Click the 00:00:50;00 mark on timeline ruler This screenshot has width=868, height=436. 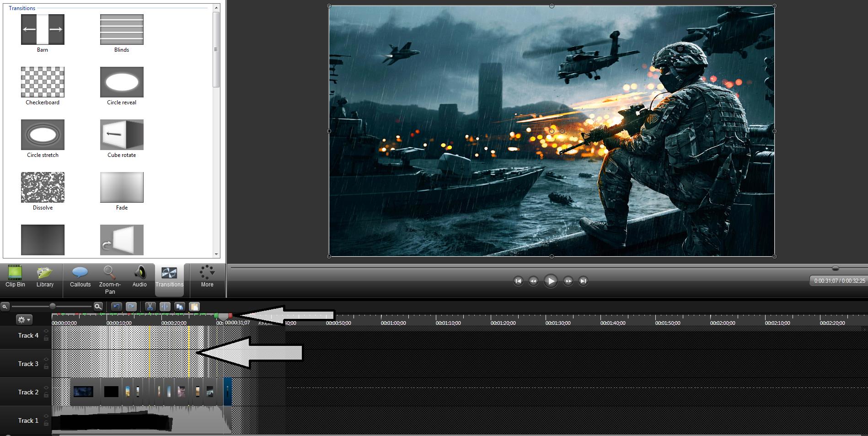(x=338, y=323)
